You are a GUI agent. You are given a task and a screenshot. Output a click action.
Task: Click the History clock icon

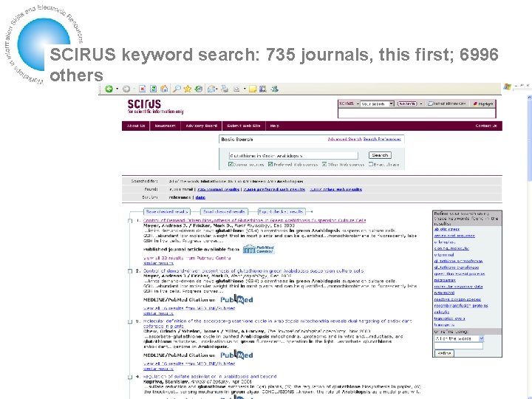tap(199, 89)
